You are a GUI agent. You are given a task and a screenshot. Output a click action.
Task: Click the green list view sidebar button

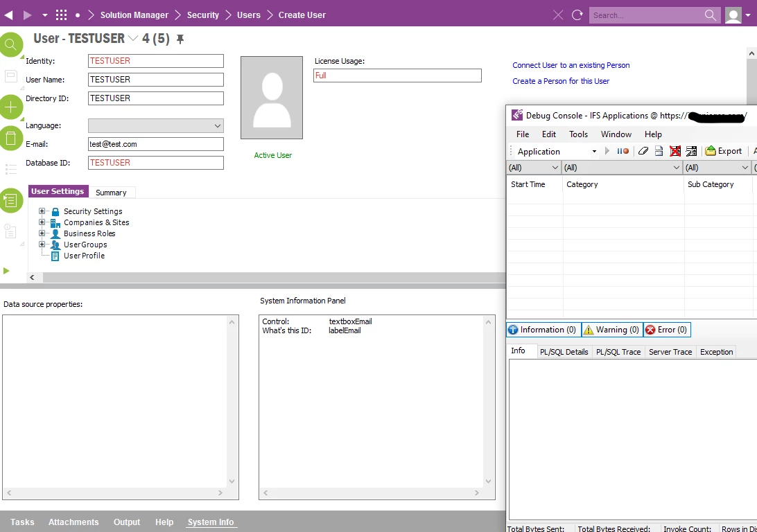pos(10,200)
